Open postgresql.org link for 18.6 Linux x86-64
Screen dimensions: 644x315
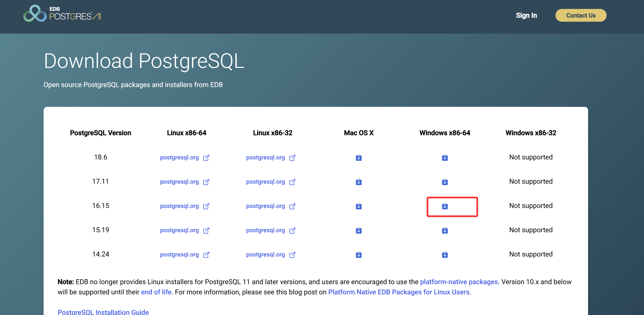point(184,158)
